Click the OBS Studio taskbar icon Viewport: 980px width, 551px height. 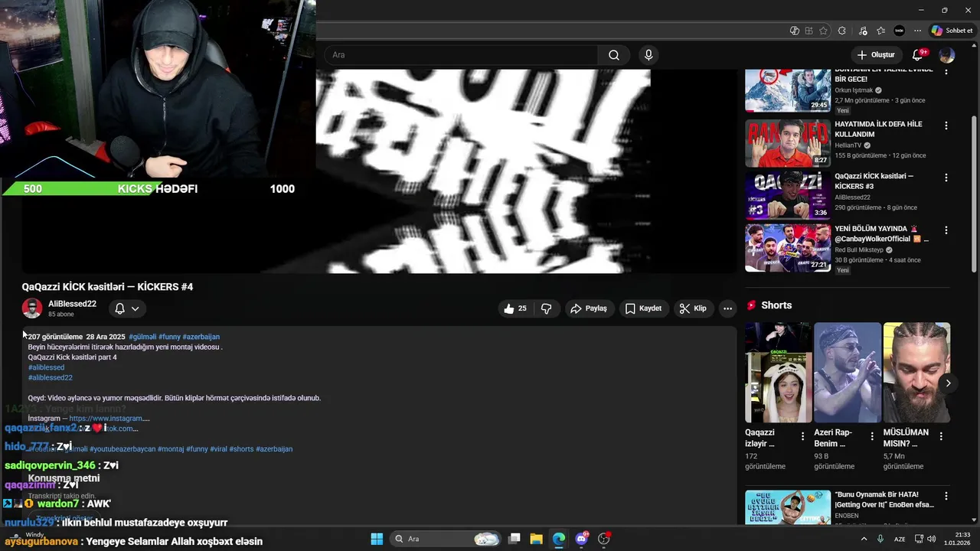point(604,539)
